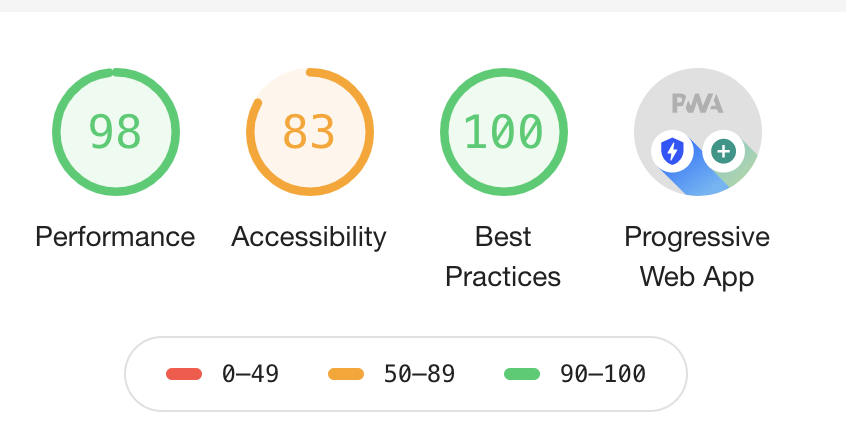Open the Progressive Web App label

pos(697,257)
